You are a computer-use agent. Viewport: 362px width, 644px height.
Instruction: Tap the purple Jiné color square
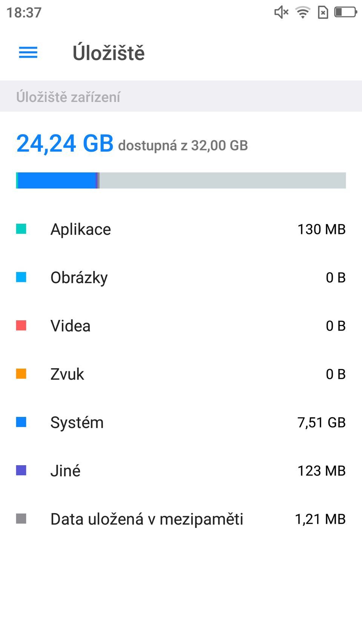21,470
